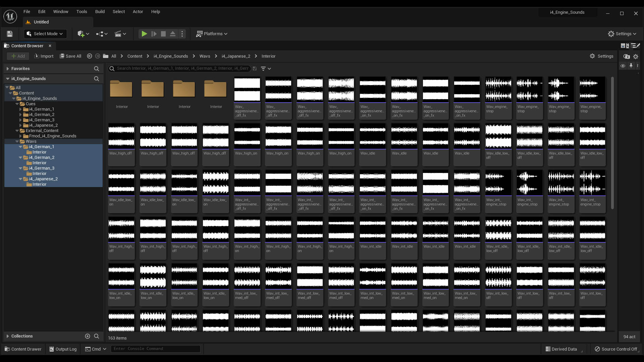Open the Build menu
This screenshot has height=362, width=644.
[100, 11]
